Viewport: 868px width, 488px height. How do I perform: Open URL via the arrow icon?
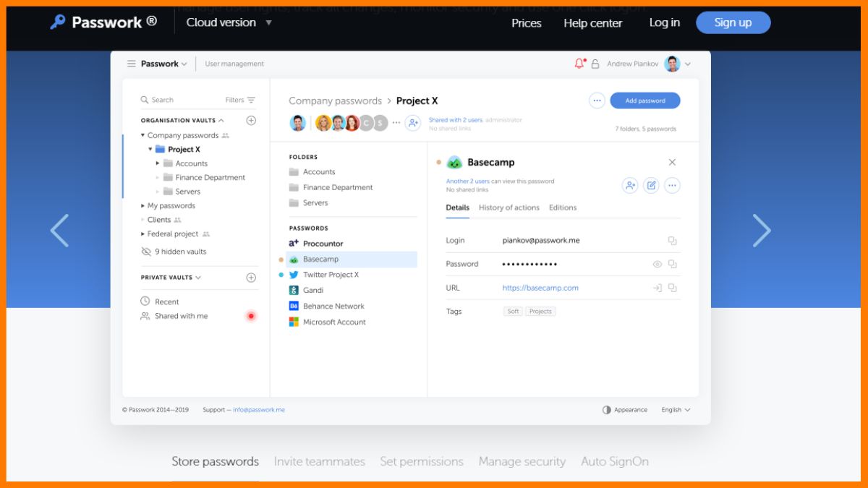(657, 288)
